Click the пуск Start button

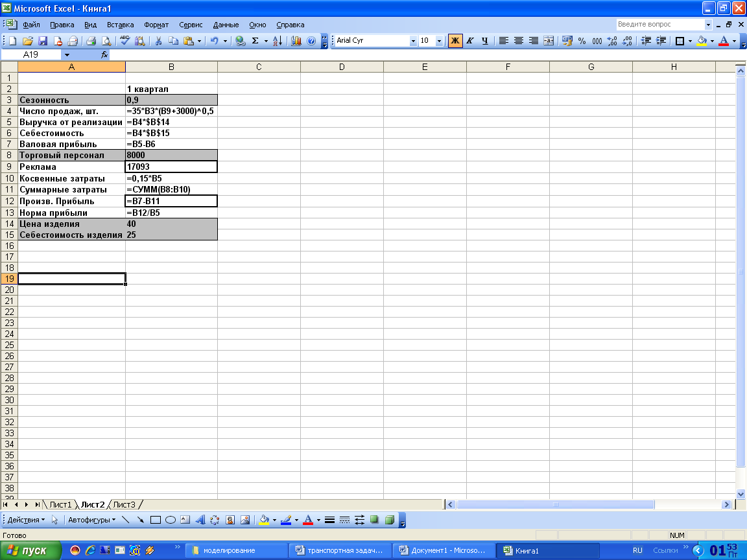pyautogui.click(x=30, y=550)
